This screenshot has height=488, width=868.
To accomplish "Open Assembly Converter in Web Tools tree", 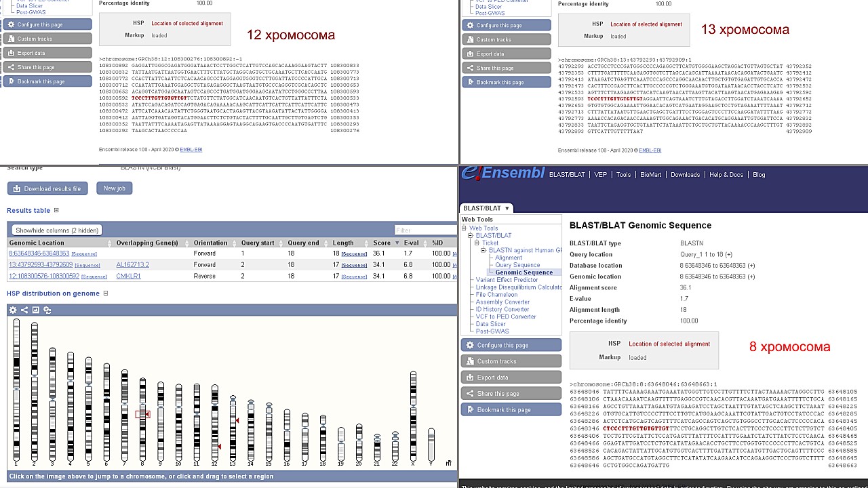I will (x=502, y=302).
